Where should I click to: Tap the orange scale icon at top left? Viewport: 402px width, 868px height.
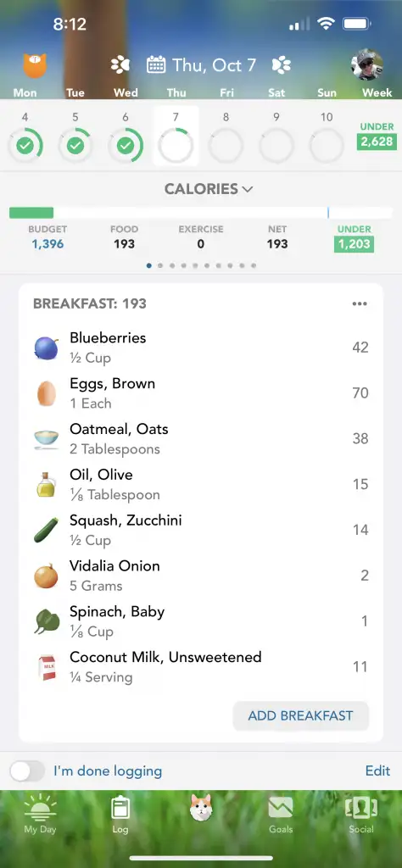pos(35,65)
